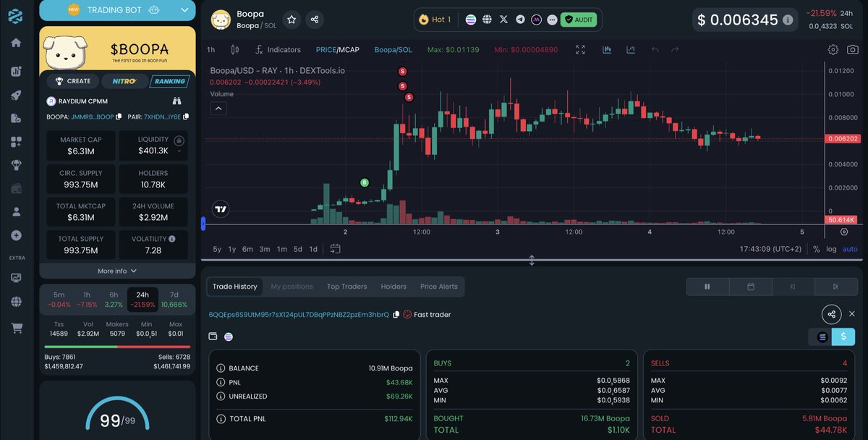868x440 pixels.
Task: Click the three-dots more links icon
Action: point(553,20)
